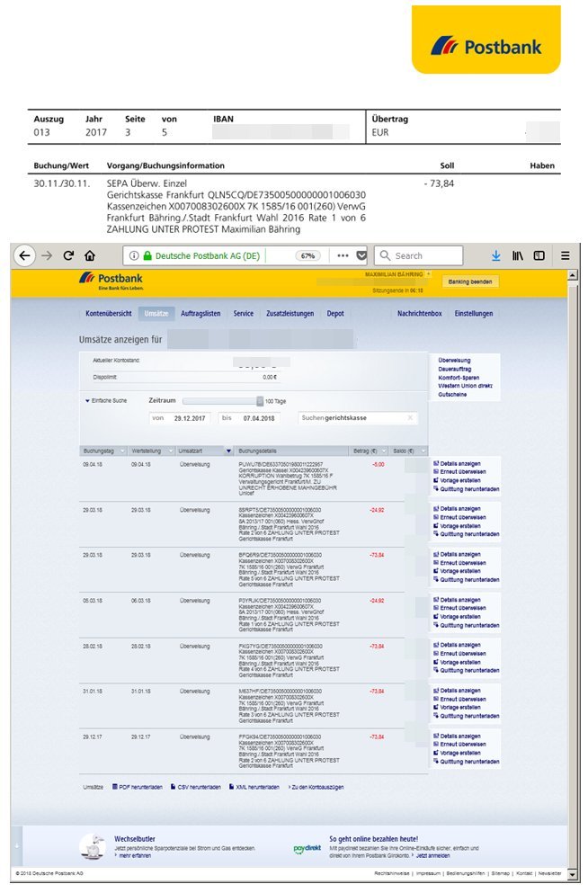Sort by the Umsatzart column arrow

pos(228,451)
